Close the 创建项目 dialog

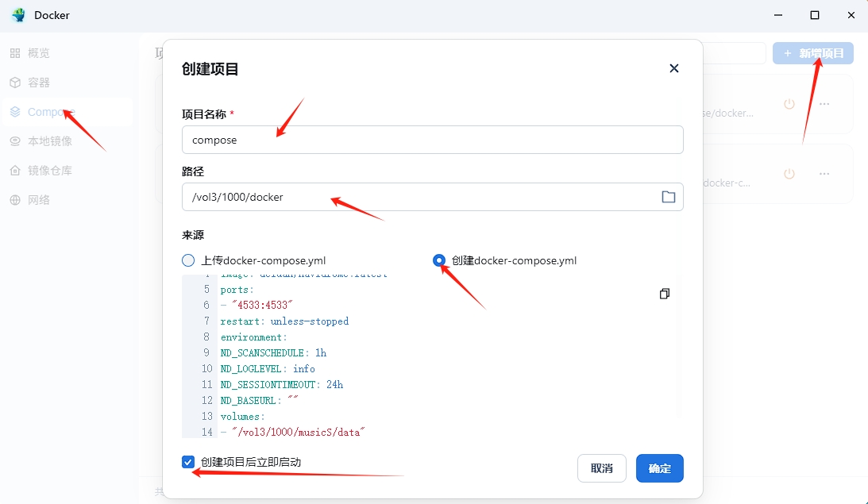[x=673, y=68]
